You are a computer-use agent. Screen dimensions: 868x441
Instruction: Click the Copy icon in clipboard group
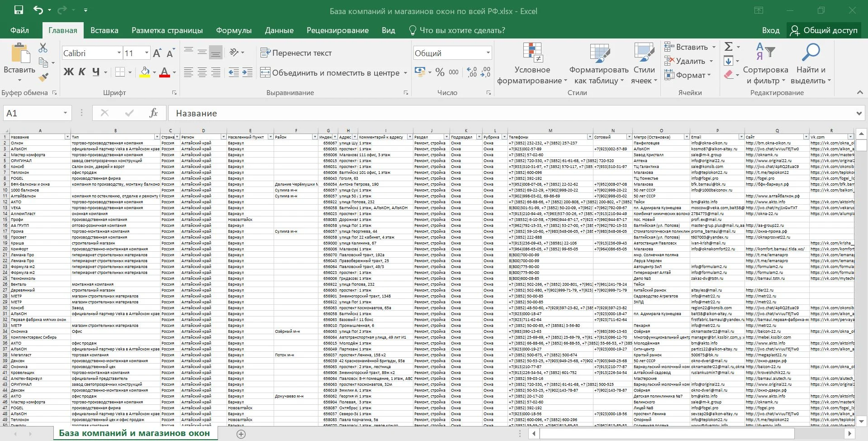click(x=43, y=62)
